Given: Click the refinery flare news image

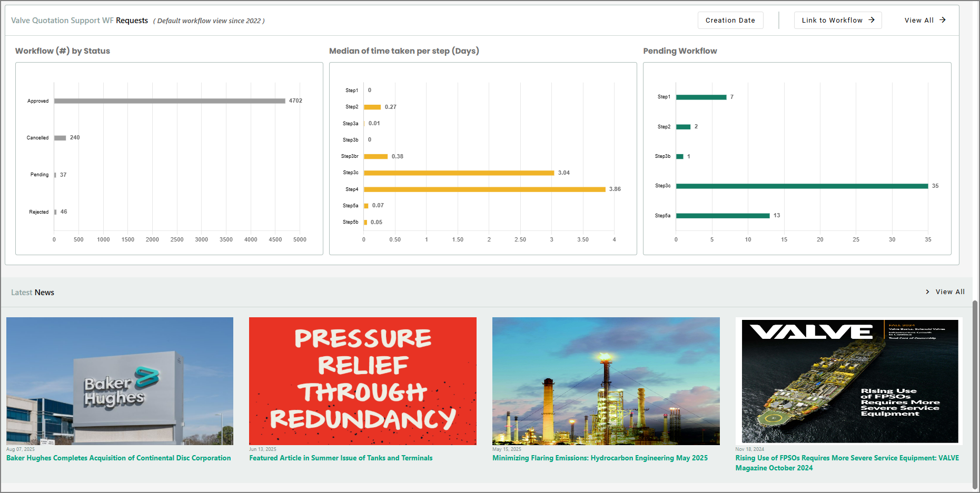Looking at the screenshot, I should tap(606, 381).
